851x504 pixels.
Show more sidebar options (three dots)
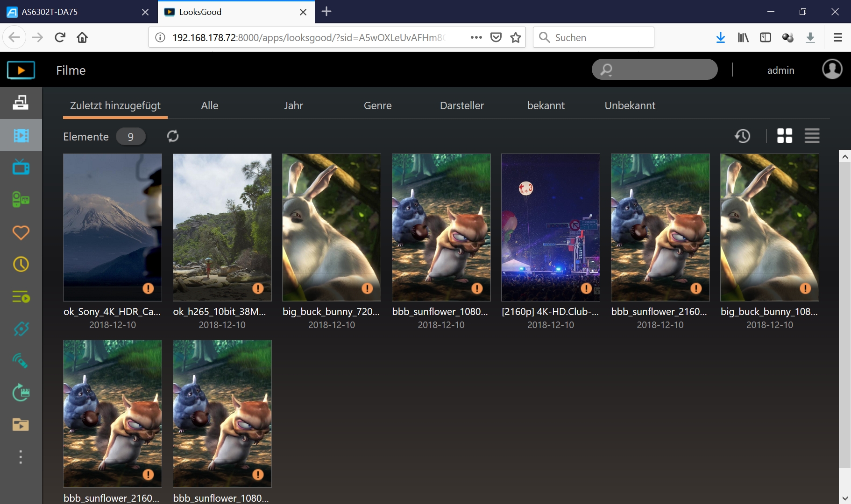click(x=21, y=457)
